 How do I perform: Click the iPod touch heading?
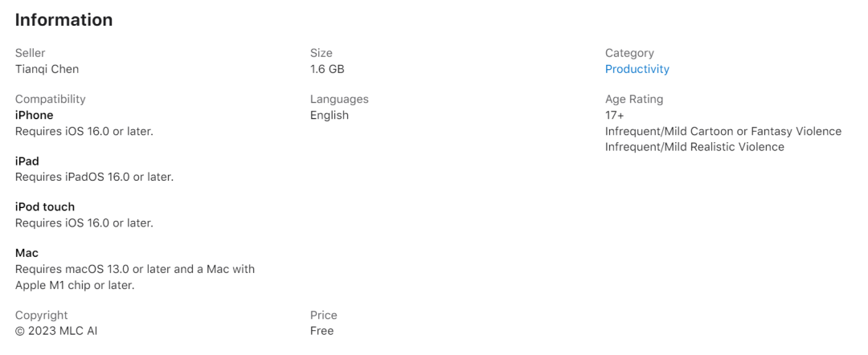[x=45, y=206]
